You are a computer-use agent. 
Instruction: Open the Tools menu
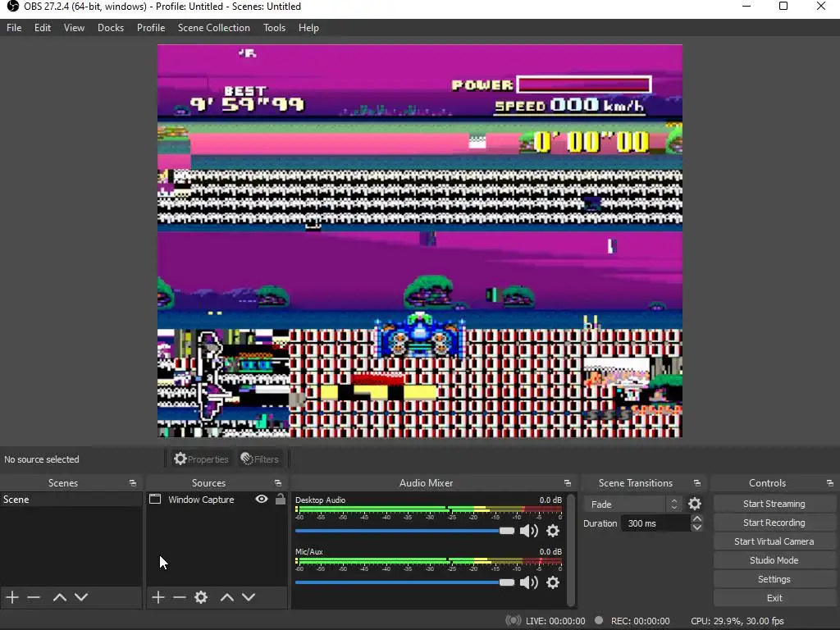click(x=274, y=28)
